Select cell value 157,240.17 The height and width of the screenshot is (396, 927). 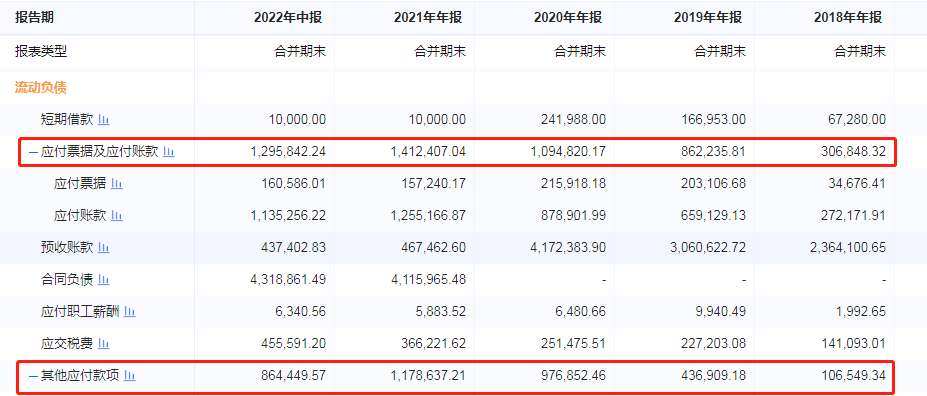tap(433, 184)
